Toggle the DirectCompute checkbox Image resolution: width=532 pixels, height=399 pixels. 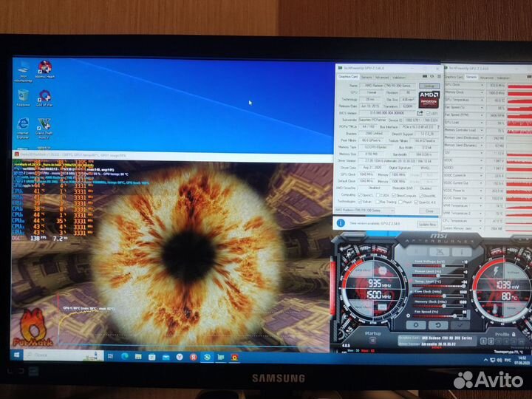(x=394, y=195)
